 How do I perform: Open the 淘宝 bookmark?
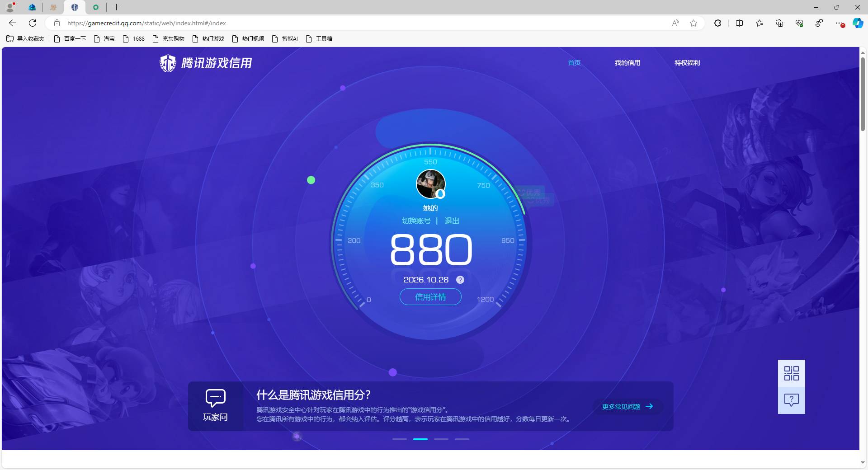point(104,39)
